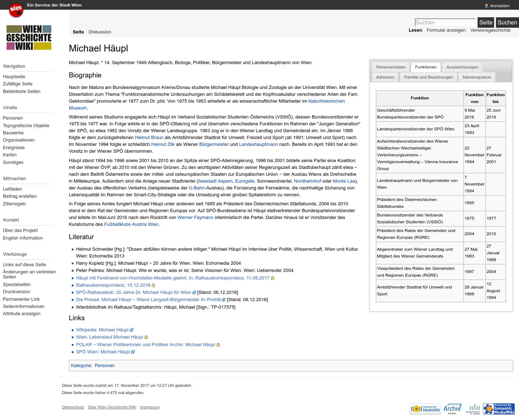Open the Impressum footer link

tap(150, 407)
